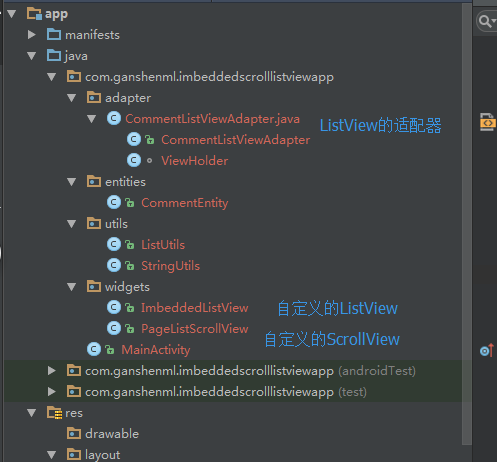The image size is (497, 462).
Task: Select the ListUtils class
Action: [163, 245]
